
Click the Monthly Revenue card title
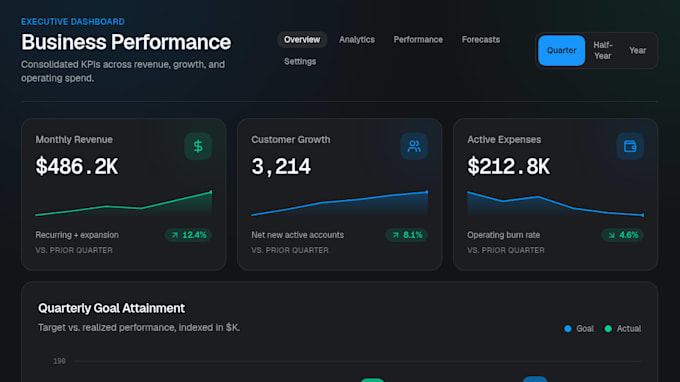74,140
